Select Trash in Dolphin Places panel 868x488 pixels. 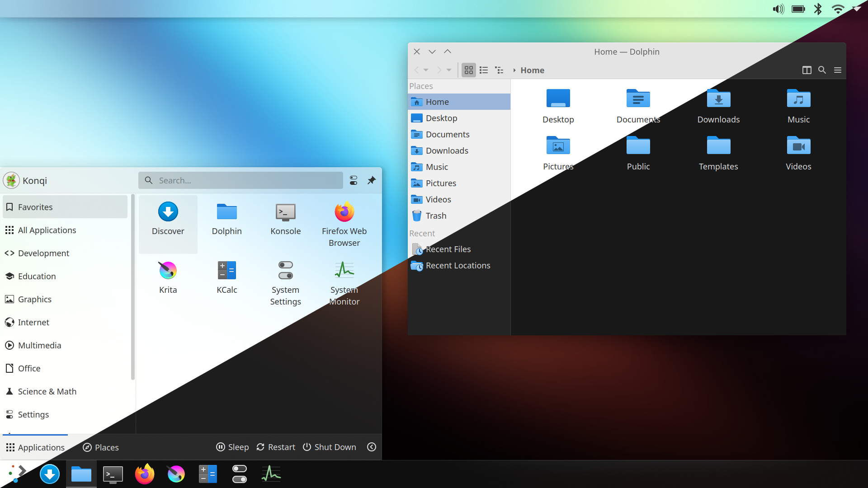tap(459, 216)
